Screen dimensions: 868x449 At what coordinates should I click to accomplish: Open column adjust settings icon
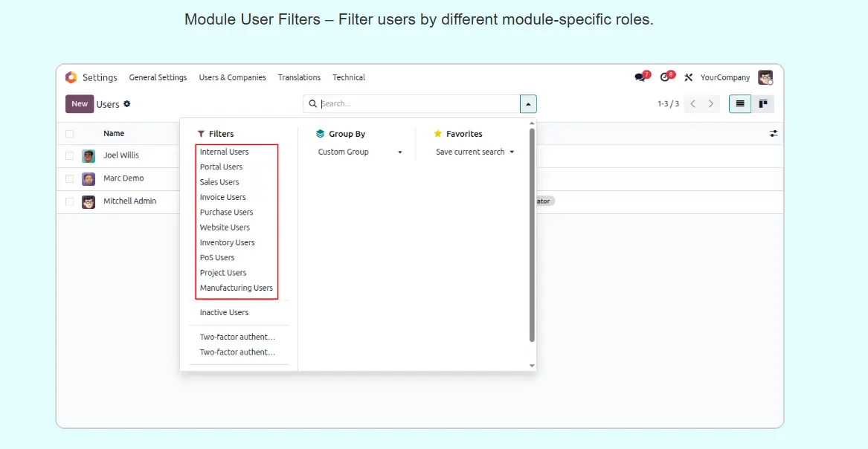pyautogui.click(x=774, y=134)
